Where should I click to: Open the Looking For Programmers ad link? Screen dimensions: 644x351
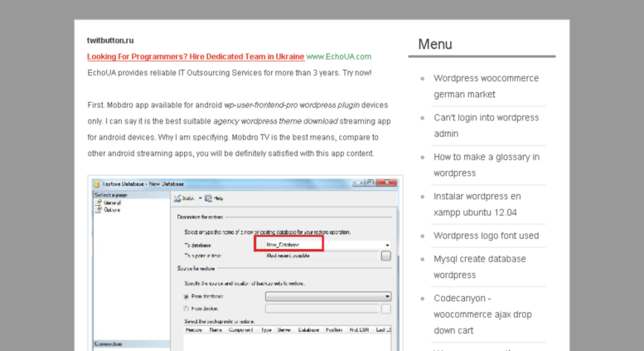click(x=196, y=56)
